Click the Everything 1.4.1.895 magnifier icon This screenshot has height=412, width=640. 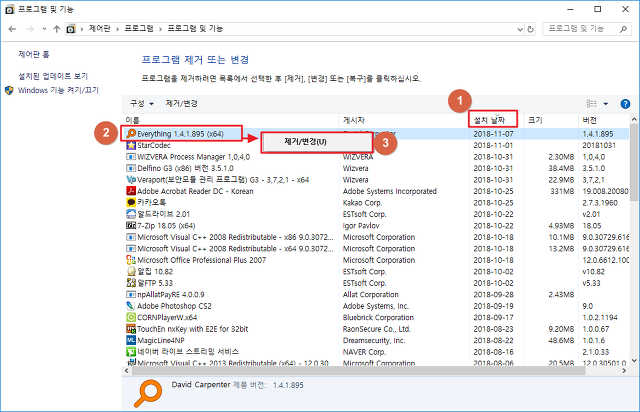[x=131, y=134]
